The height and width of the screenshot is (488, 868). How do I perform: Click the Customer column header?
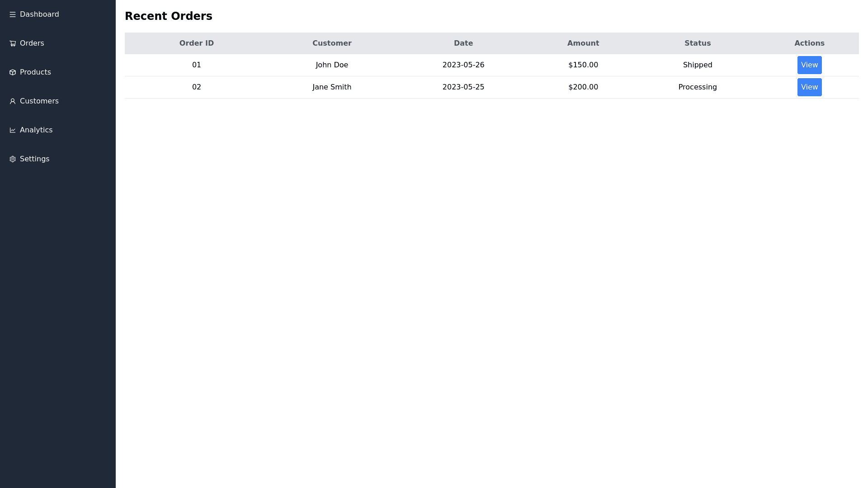[x=332, y=43]
